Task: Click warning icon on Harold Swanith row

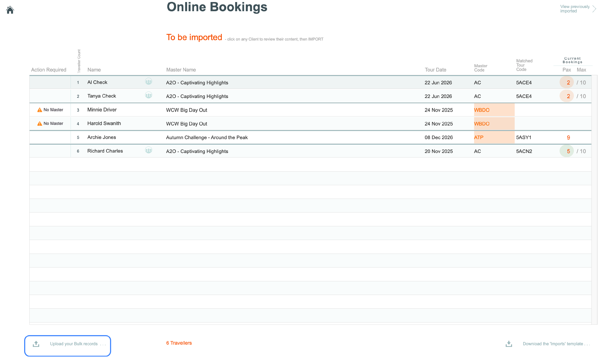Action: pos(40,124)
